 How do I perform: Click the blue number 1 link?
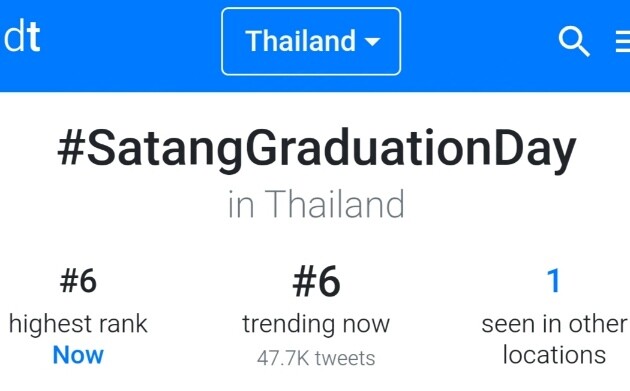point(554,280)
